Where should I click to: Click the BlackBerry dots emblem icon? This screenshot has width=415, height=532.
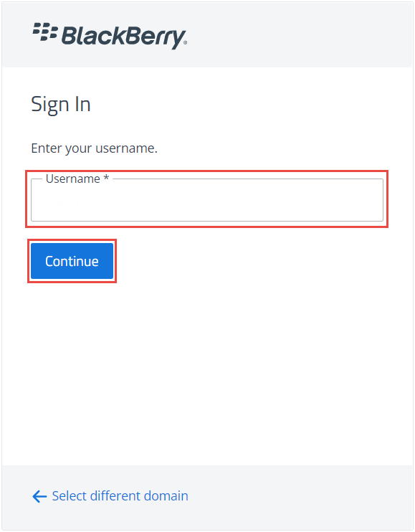(x=45, y=32)
